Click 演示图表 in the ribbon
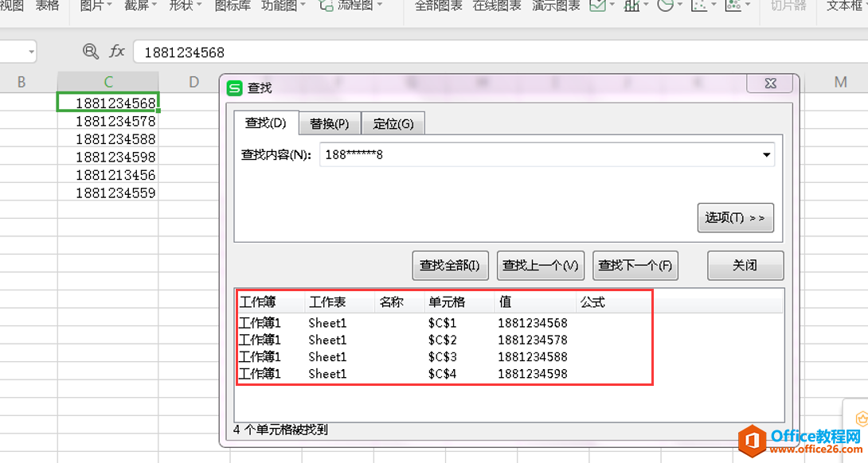The height and width of the screenshot is (463, 868). pyautogui.click(x=556, y=6)
